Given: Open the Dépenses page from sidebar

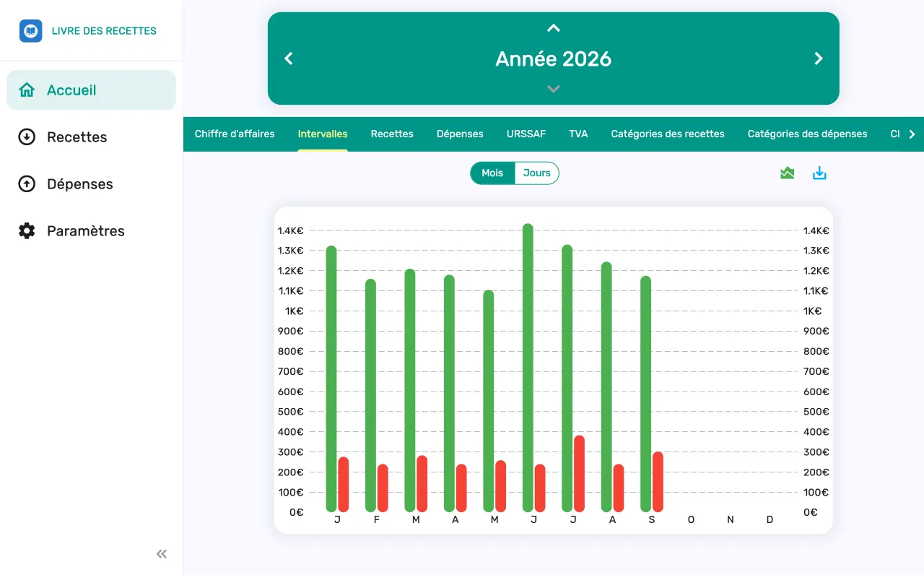Looking at the screenshot, I should [92, 184].
